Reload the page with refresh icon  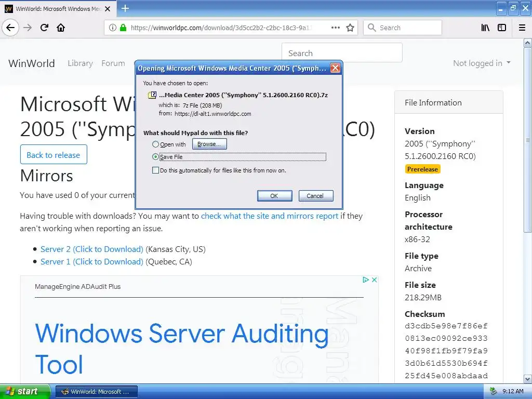pos(44,28)
